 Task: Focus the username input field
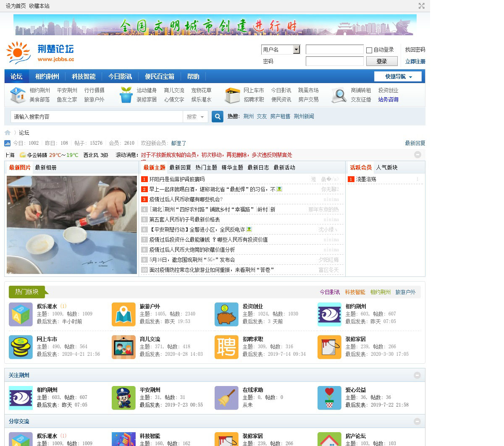tap(334, 50)
